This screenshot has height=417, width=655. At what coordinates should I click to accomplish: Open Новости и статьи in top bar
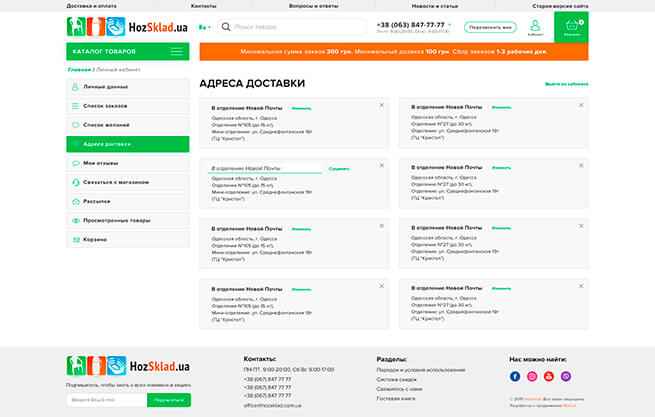pyautogui.click(x=435, y=6)
